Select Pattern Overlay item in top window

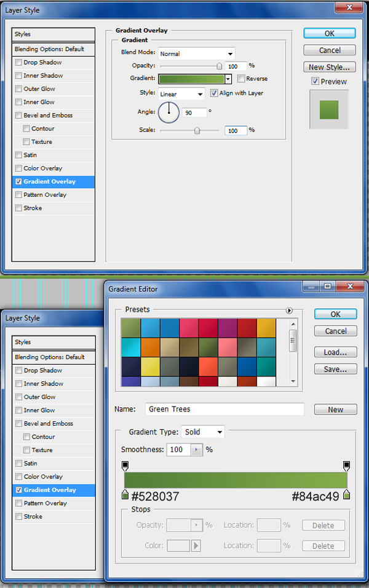pos(45,195)
